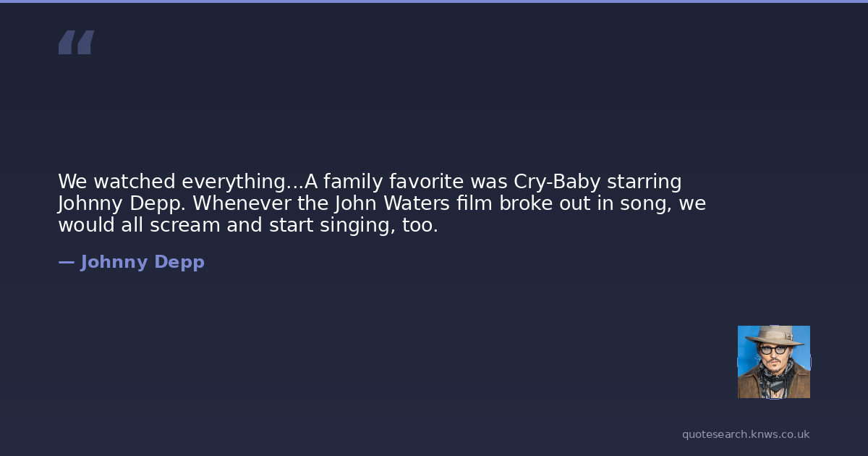Open the author portrait thumbnail
The width and height of the screenshot is (868, 456).
[773, 362]
